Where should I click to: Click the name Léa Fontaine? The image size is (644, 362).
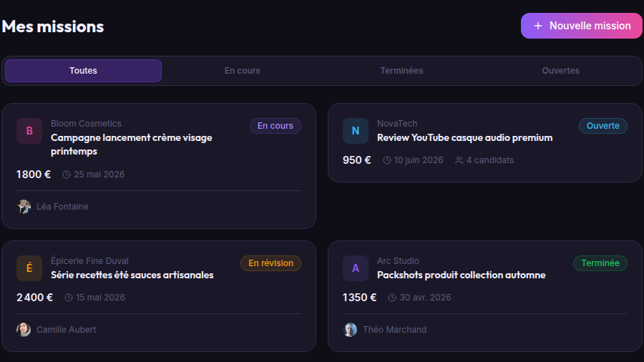pos(62,207)
